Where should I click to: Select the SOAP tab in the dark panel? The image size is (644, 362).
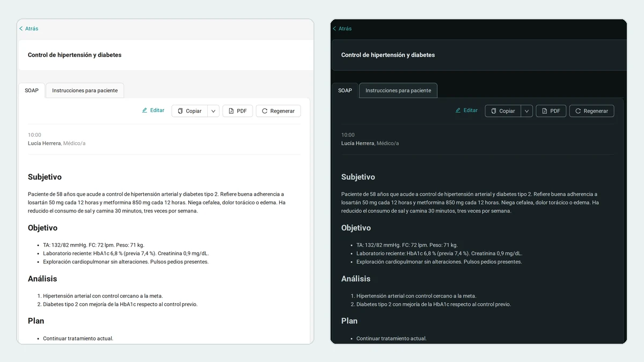[x=345, y=91]
